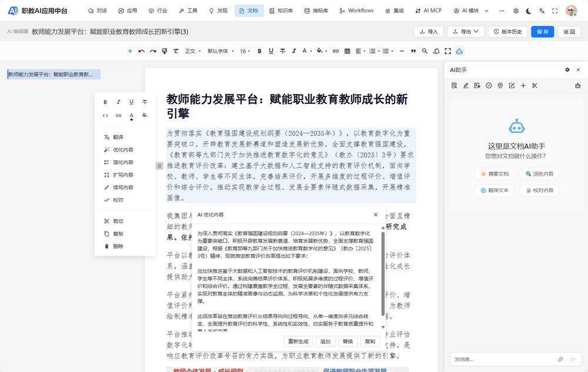Open the 正文 paragraph style dropdown
The width and height of the screenshot is (588, 372).
193,51
